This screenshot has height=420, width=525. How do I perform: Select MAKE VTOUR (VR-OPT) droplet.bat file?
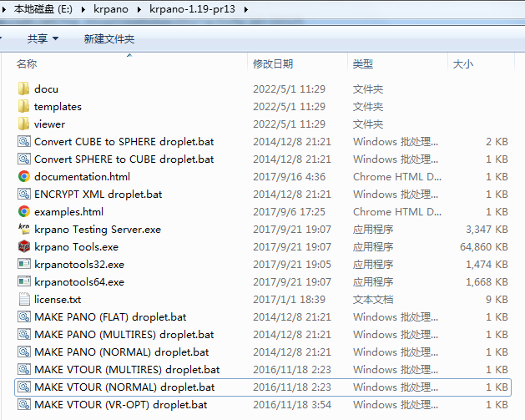[x=120, y=405]
